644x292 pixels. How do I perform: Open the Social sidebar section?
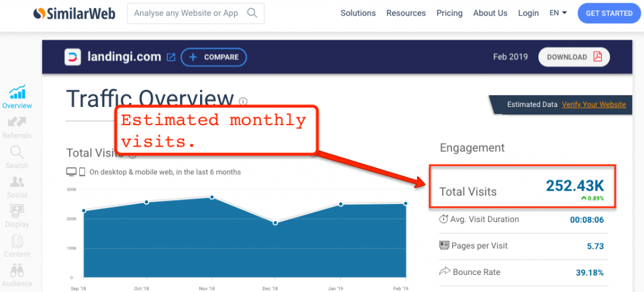pyautogui.click(x=17, y=188)
